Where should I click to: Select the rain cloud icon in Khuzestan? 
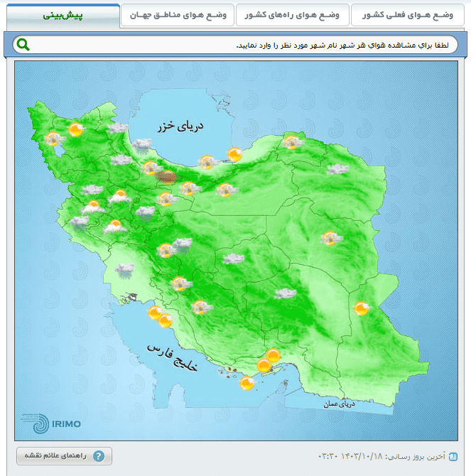tap(124, 271)
